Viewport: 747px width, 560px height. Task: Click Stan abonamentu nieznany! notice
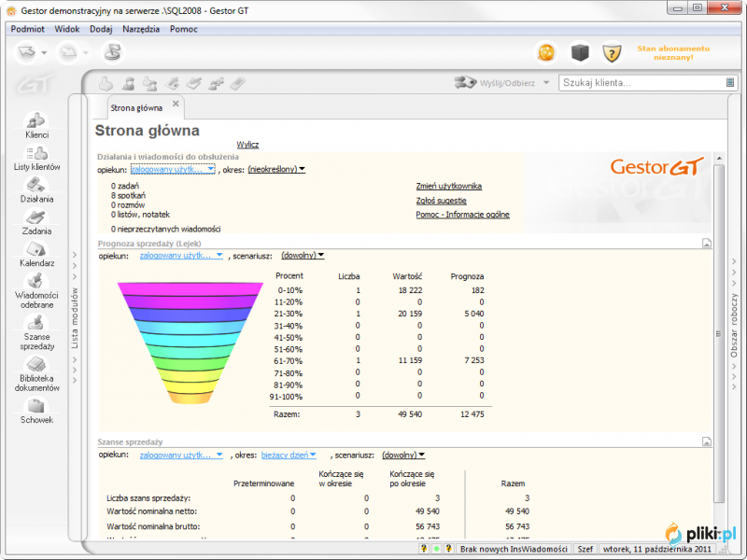point(673,53)
